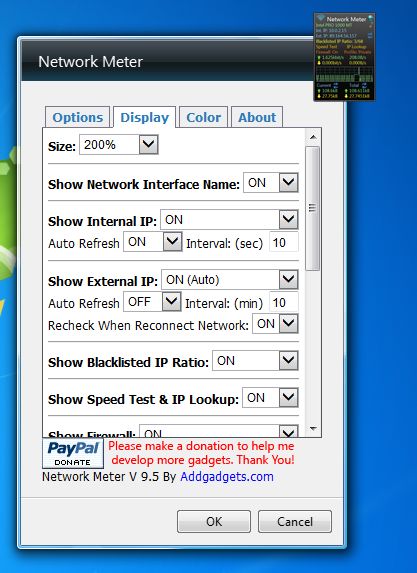
Task: Click the PayPal Donate image button
Action: (73, 454)
